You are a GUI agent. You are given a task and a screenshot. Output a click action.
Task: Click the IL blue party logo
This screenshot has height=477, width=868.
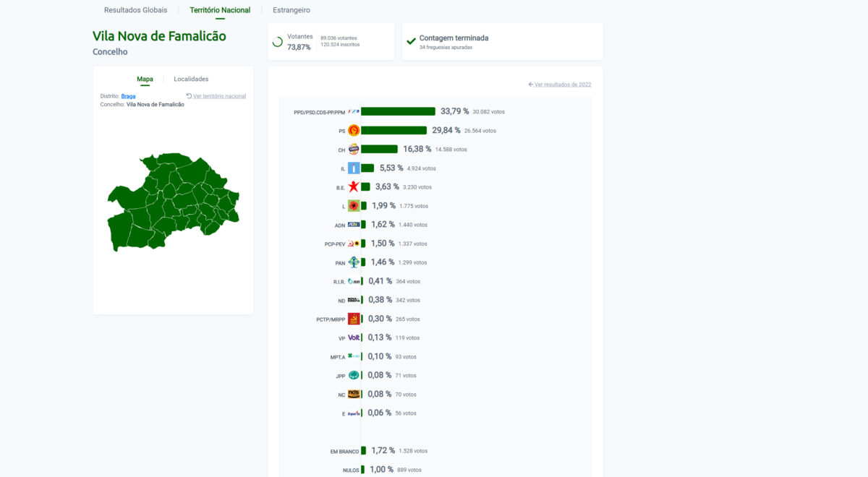pos(354,168)
